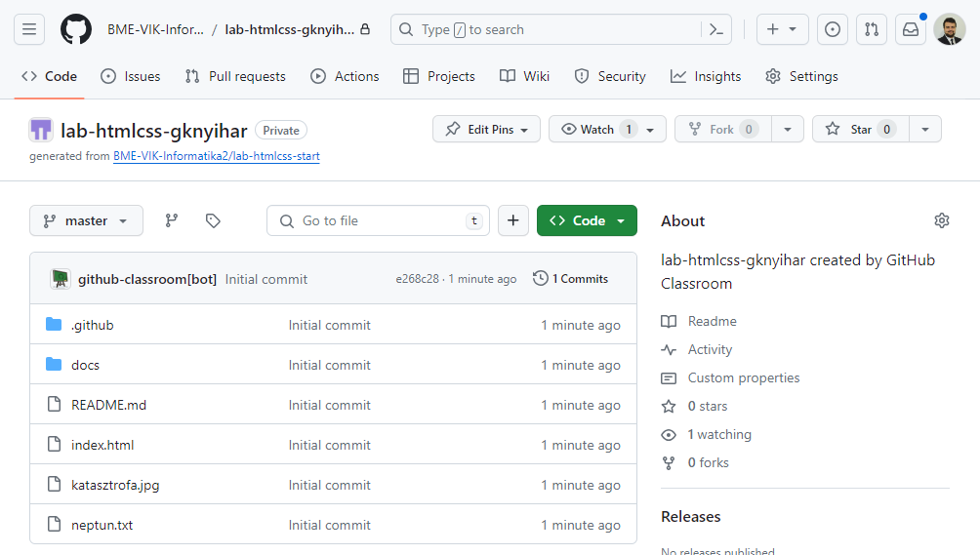The height and width of the screenshot is (555, 980).
Task: Switch to the Actions tab
Action: tap(345, 76)
